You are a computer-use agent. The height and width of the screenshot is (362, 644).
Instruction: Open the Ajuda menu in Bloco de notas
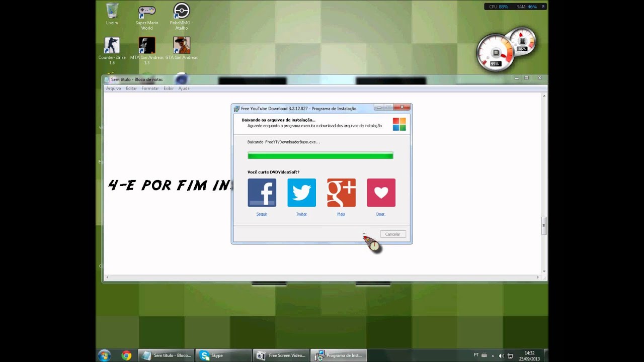pos(184,88)
